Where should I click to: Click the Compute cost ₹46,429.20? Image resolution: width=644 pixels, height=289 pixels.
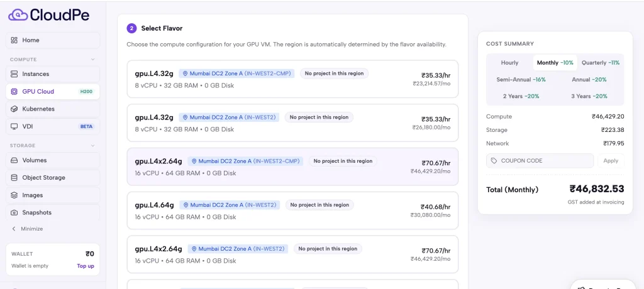tap(608, 117)
